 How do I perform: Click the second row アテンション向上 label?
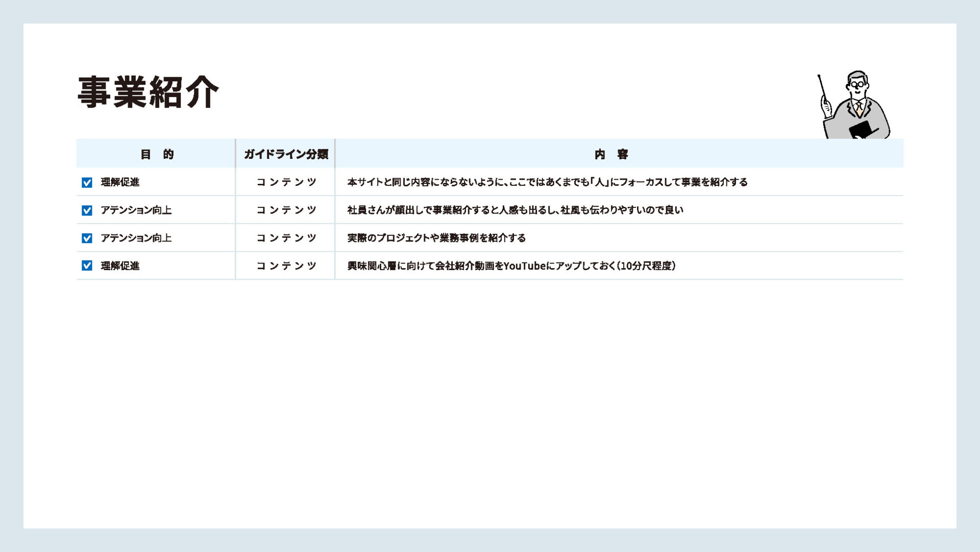pyautogui.click(x=136, y=210)
